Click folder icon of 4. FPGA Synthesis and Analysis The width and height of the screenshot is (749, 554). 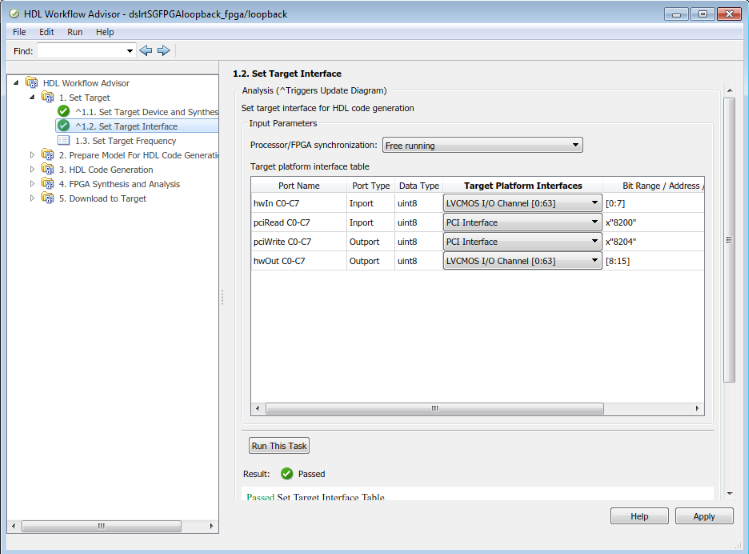pos(47,183)
